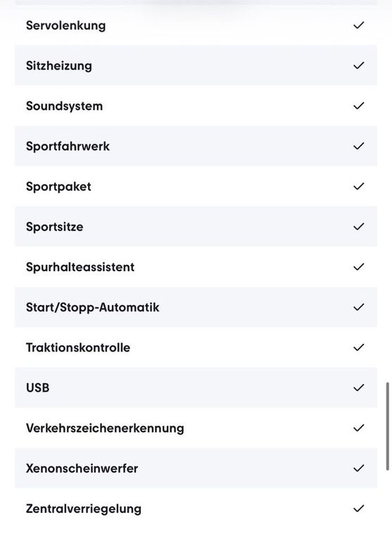Click the checkmark beside Sitzheizung
392x541 pixels.
click(358, 66)
